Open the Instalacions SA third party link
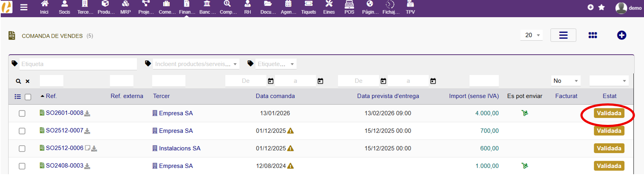644x176 pixels. [180, 148]
